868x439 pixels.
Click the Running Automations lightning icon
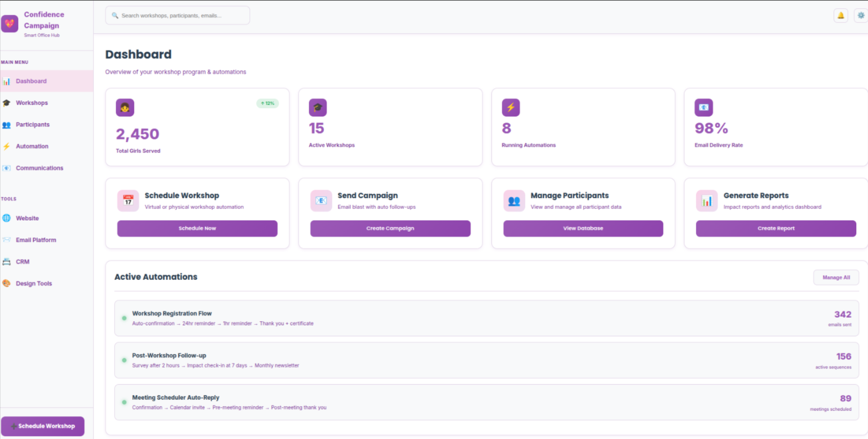(x=511, y=108)
